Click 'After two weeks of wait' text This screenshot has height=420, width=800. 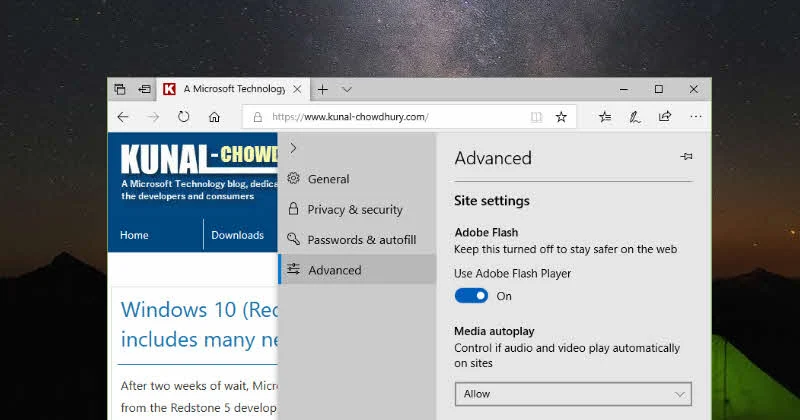199,386
